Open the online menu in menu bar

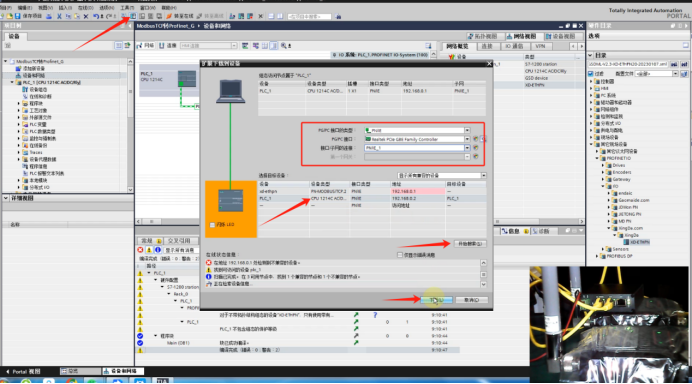tap(86, 8)
